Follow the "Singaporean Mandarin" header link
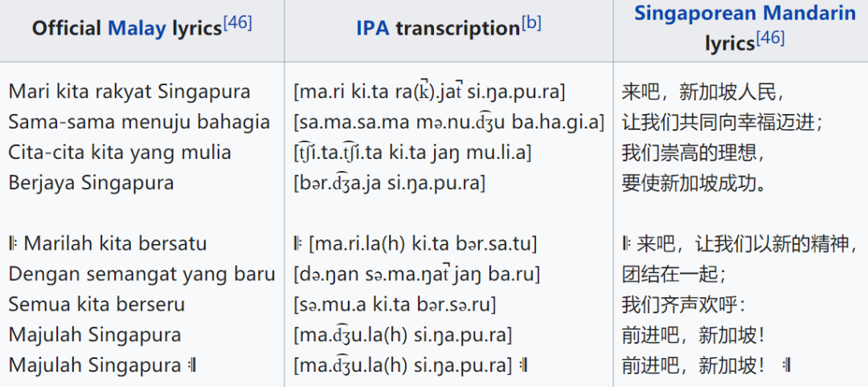Image resolution: width=868 pixels, height=387 pixels. pos(745,14)
